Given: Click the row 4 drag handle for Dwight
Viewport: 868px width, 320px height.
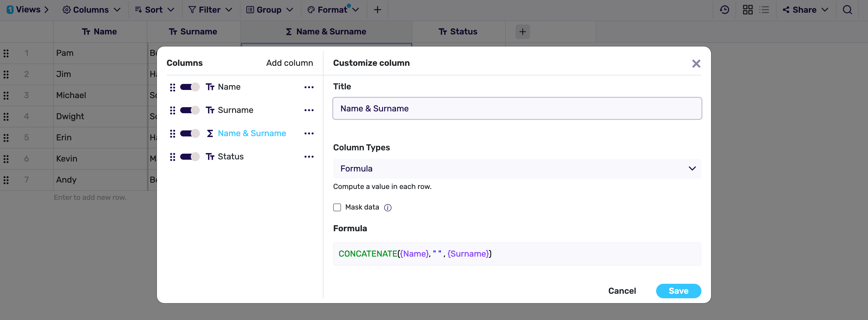Looking at the screenshot, I should point(6,117).
